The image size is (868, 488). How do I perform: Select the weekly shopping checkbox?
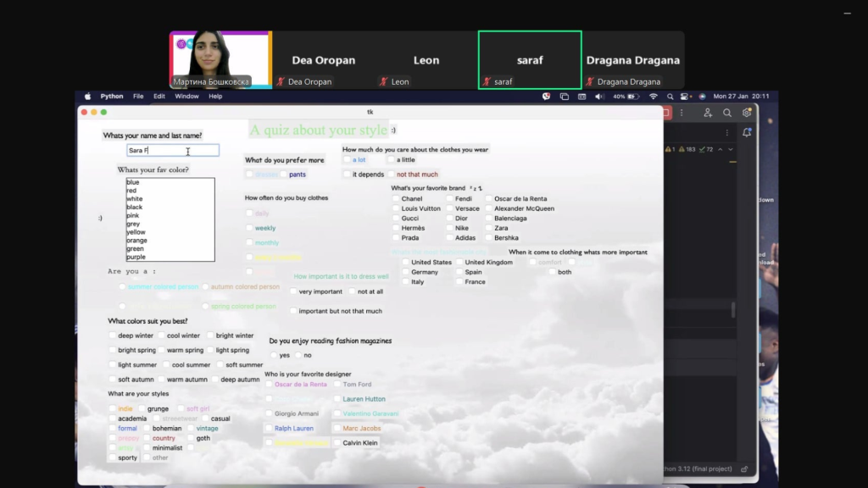[x=249, y=229]
